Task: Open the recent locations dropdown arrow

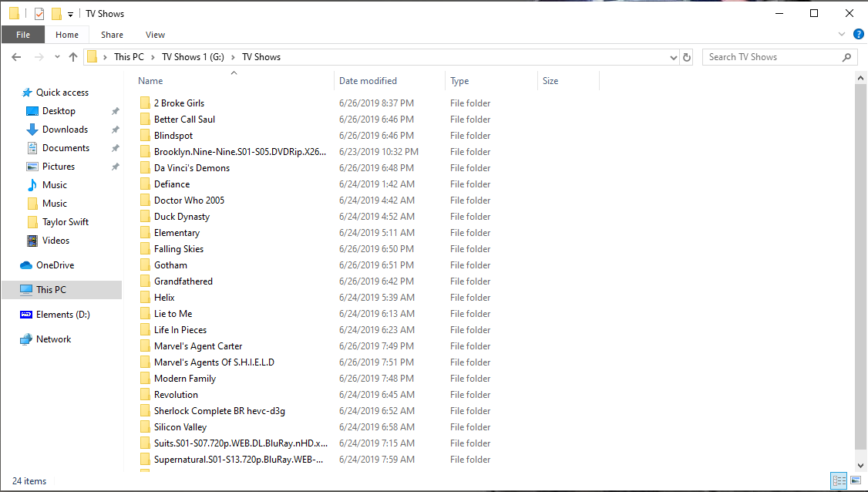Action: (x=57, y=57)
